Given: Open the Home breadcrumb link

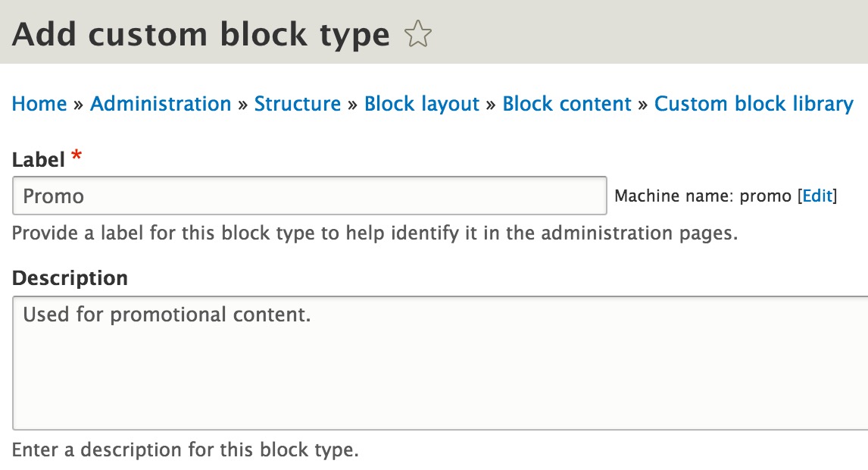Looking at the screenshot, I should 39,104.
